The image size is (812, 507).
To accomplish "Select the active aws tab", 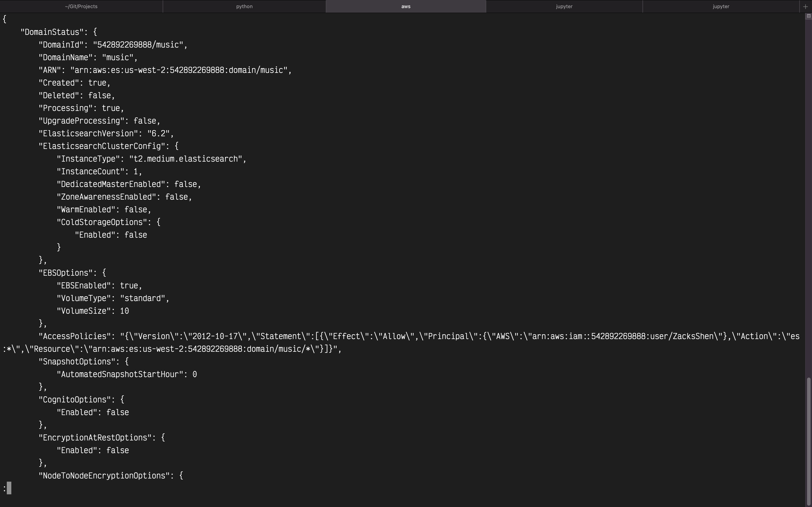I will pos(406,6).
